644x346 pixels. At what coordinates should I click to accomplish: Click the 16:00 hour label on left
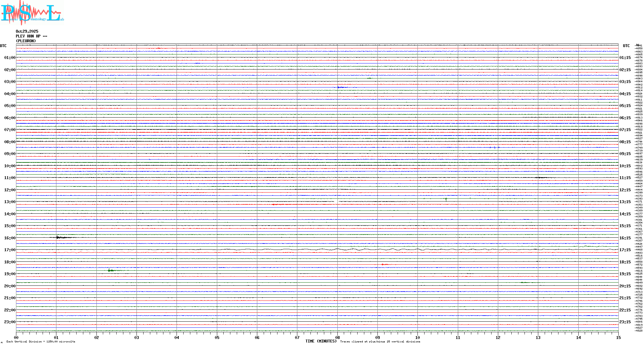[x=10, y=238]
